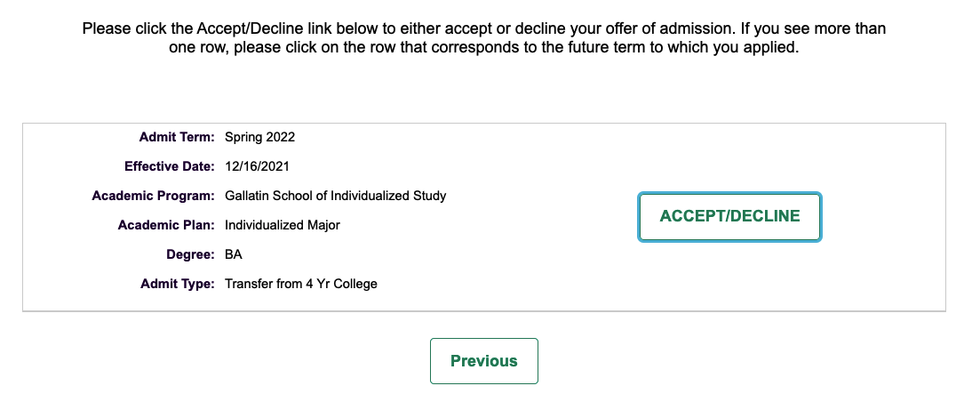
Task: Click the Individualized Major value
Action: tap(283, 225)
